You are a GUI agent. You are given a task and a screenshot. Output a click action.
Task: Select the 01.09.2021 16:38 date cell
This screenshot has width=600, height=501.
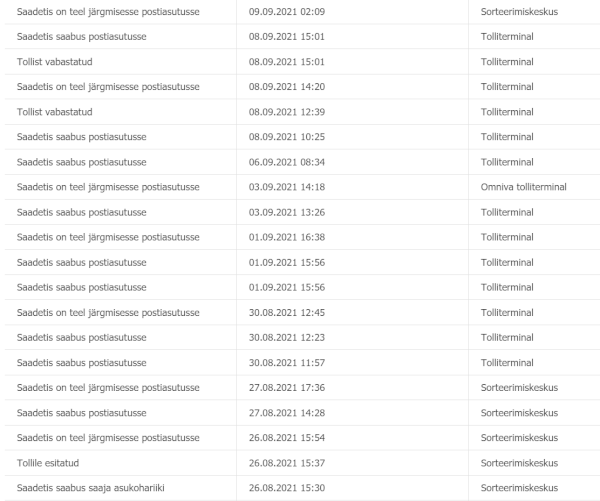(287, 237)
